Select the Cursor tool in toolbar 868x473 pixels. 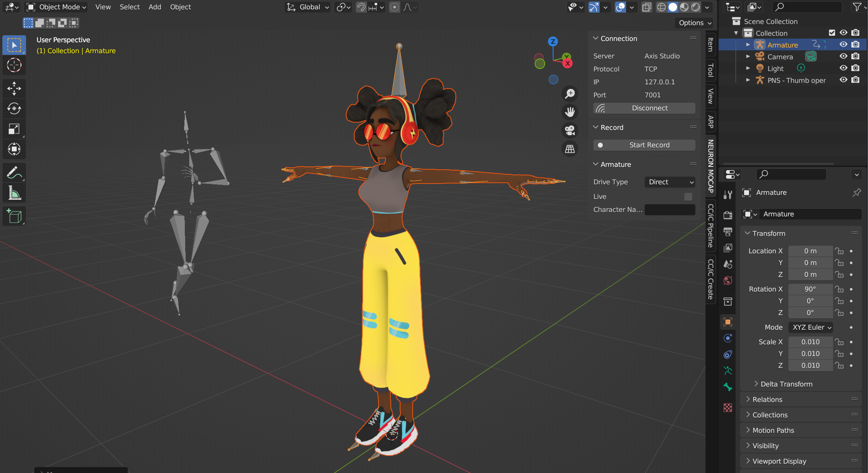pyautogui.click(x=14, y=65)
